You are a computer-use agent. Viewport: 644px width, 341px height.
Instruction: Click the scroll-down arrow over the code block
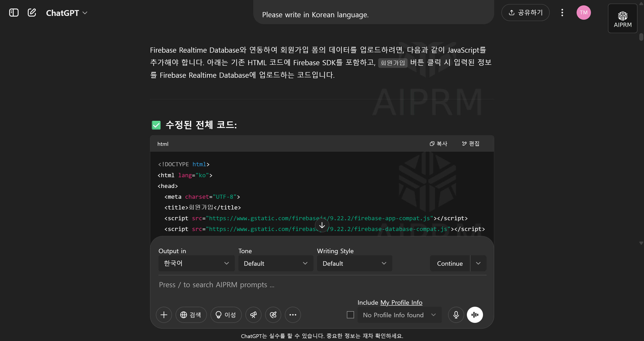322,225
